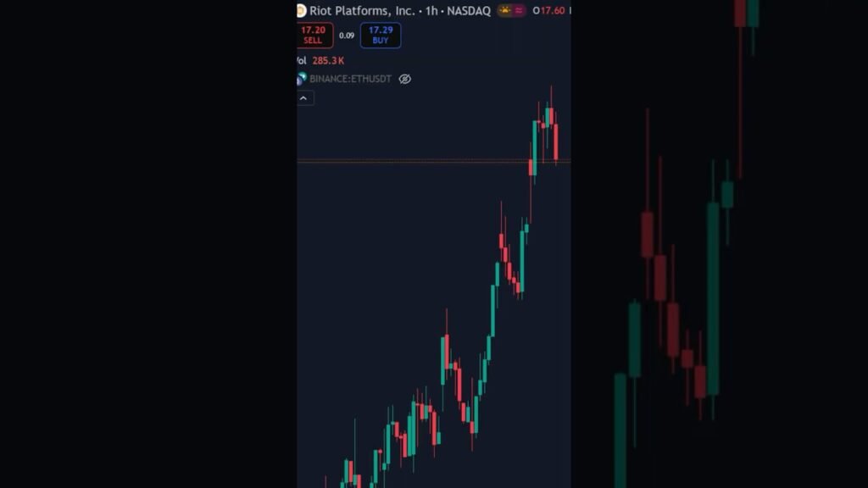Click the 17.20 SELL button
Screen dimensions: 868x488
(314, 35)
